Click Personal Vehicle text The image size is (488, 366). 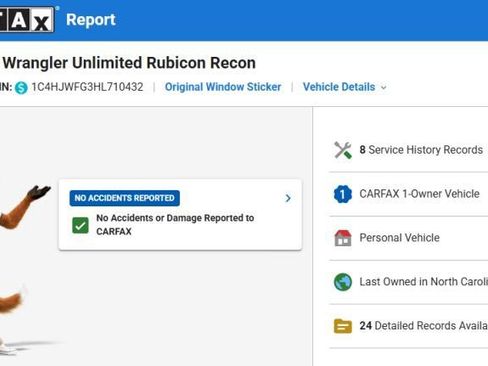point(399,238)
